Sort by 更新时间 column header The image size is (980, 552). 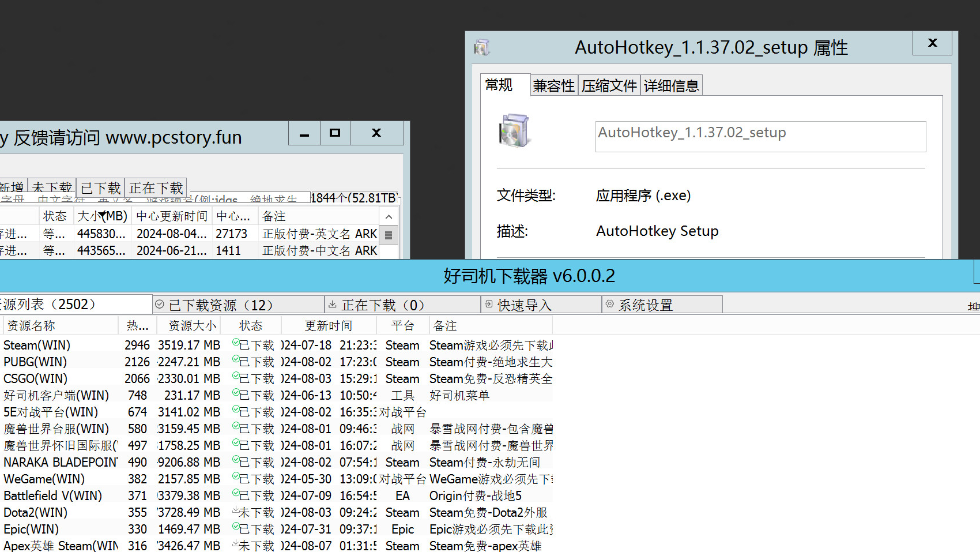tap(328, 325)
